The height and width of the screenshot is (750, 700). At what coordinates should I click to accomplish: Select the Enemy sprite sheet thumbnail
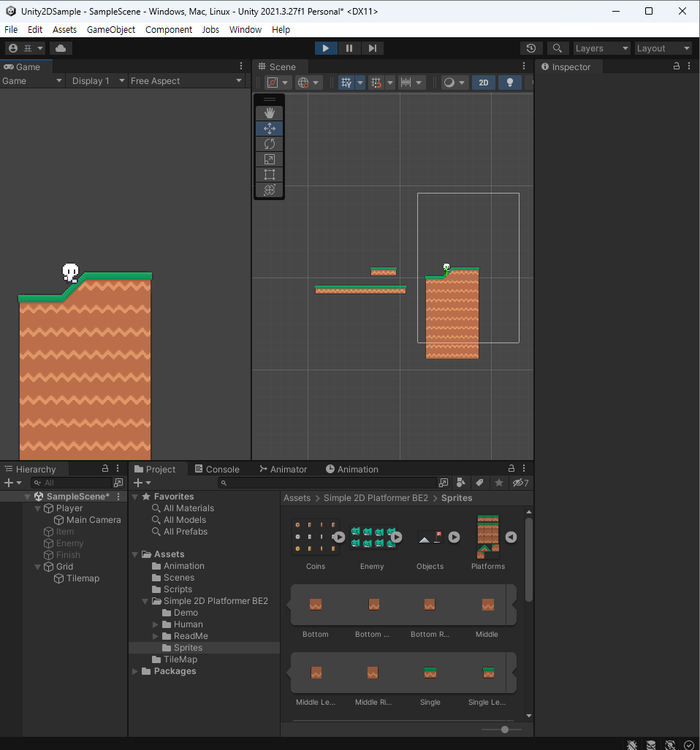(x=373, y=537)
